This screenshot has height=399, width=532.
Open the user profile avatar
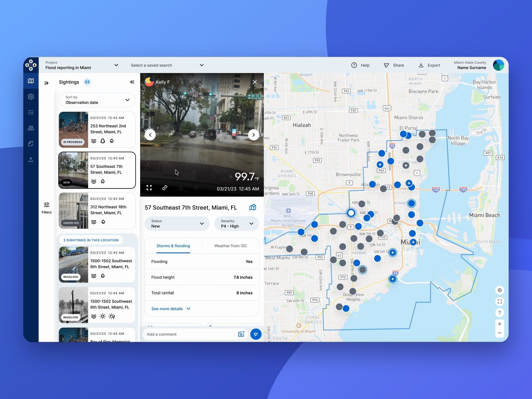click(498, 65)
